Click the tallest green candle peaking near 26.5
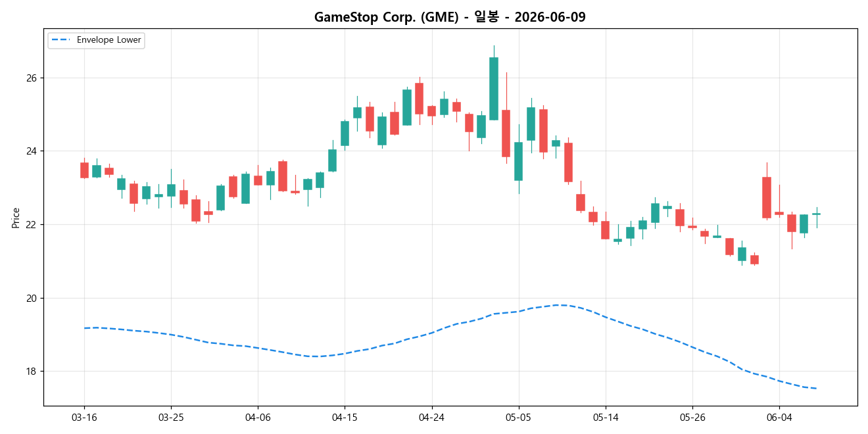This screenshot has height=434, width=868. pos(493,89)
